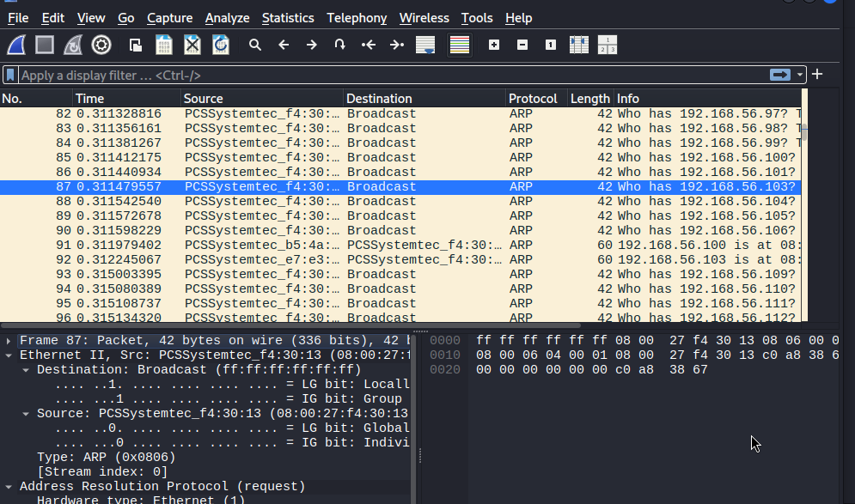
Task: Open the File menu
Action: (18, 18)
